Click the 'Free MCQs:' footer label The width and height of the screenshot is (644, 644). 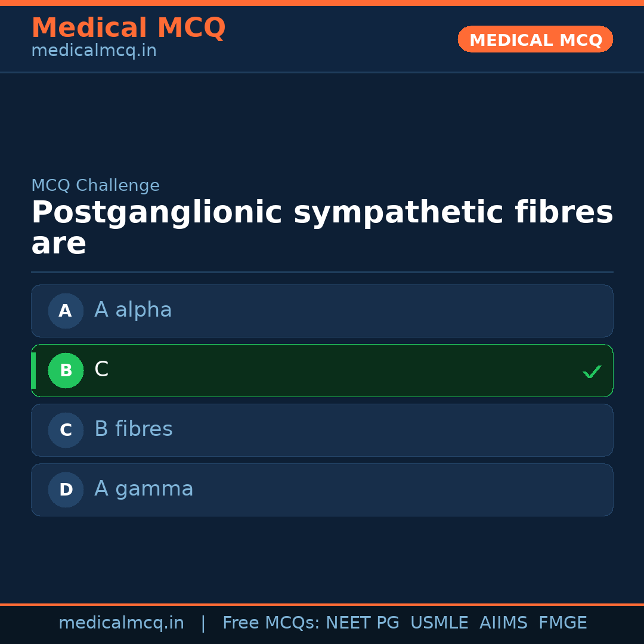point(271,623)
